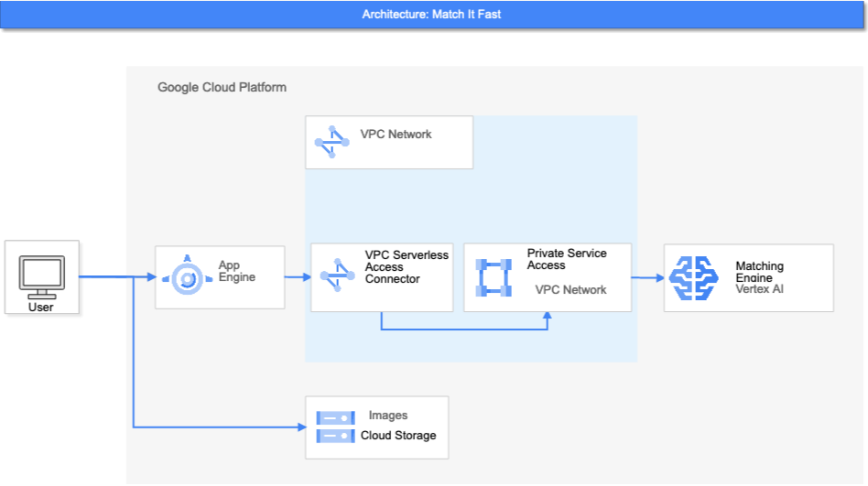
Task: Click the Private Service Access square icon
Action: (x=494, y=277)
